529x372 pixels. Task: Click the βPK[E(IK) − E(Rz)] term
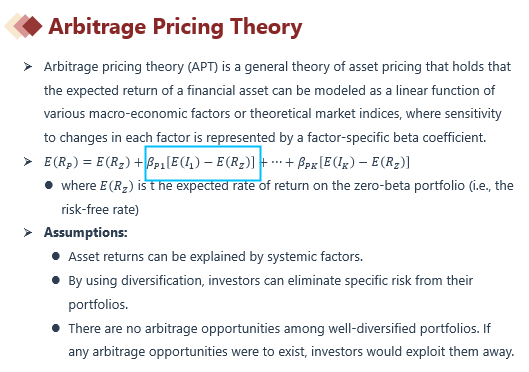(x=354, y=163)
